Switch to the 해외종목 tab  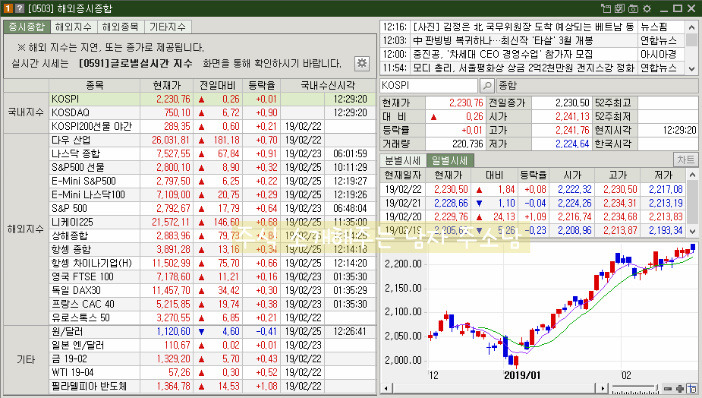[120, 27]
